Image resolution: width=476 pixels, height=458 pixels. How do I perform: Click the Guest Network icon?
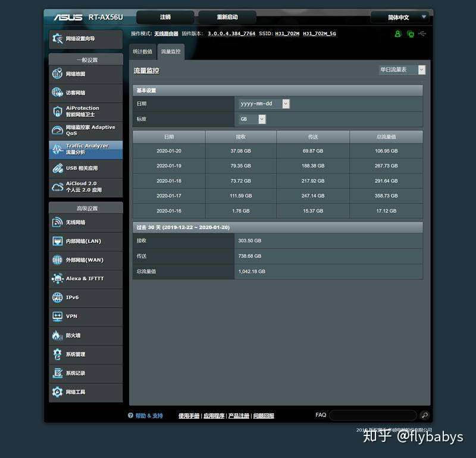coord(57,92)
